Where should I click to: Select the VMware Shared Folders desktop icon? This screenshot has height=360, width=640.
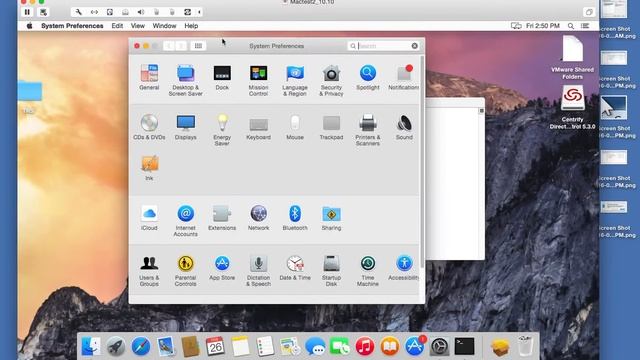[x=572, y=58]
